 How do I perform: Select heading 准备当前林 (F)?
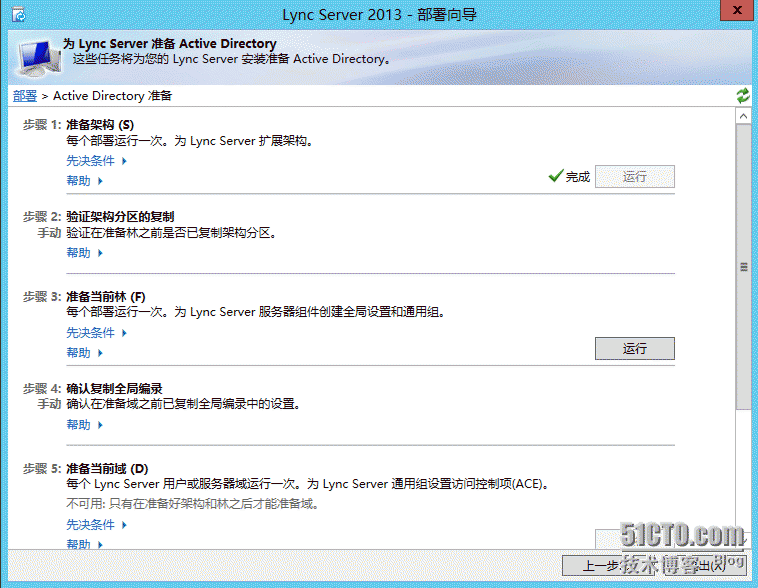coord(106,296)
